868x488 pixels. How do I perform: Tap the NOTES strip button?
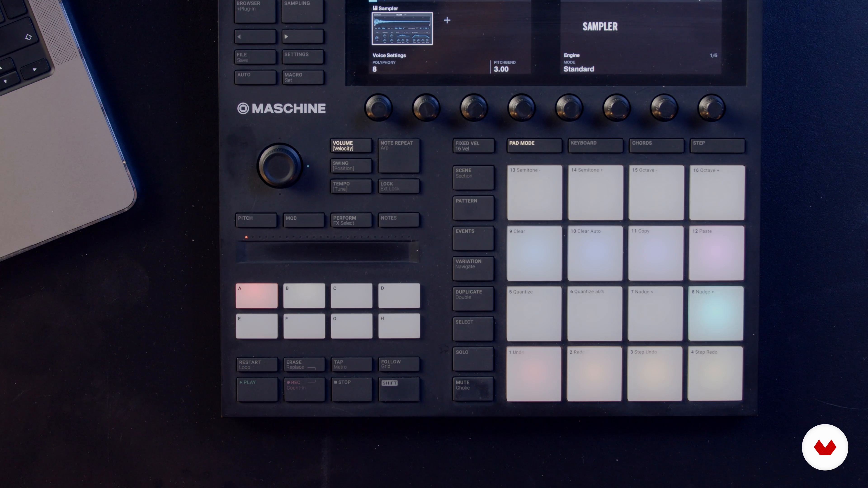[399, 220]
